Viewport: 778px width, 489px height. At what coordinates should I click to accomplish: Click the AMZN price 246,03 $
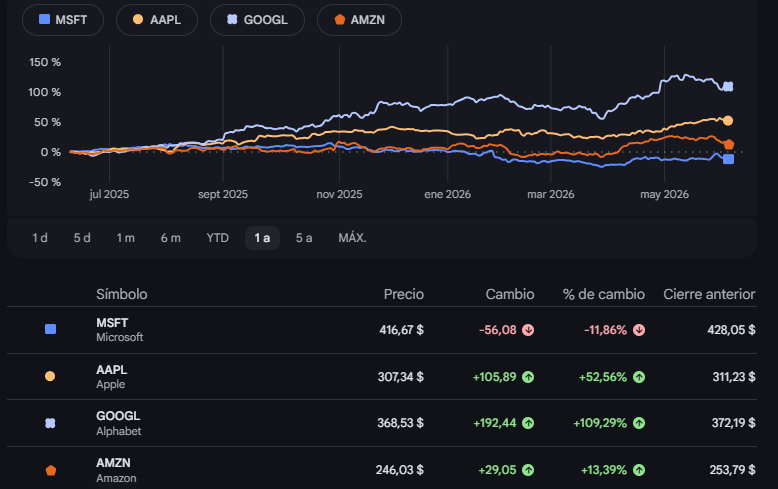point(400,470)
